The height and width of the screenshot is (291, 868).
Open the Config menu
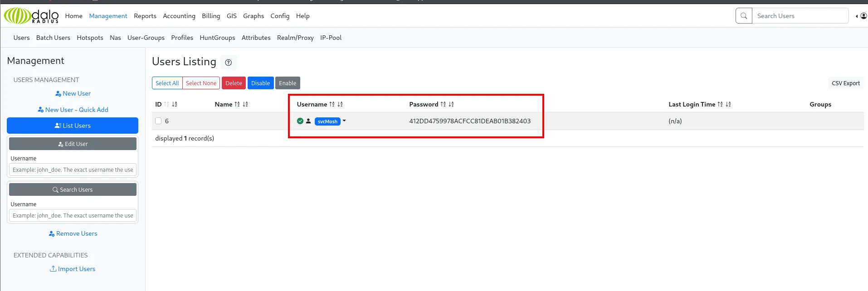(280, 16)
